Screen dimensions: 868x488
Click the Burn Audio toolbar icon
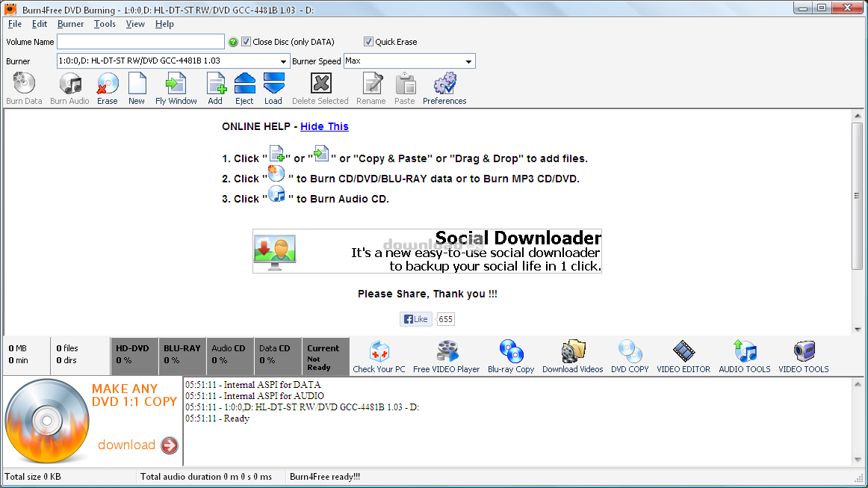coord(70,84)
